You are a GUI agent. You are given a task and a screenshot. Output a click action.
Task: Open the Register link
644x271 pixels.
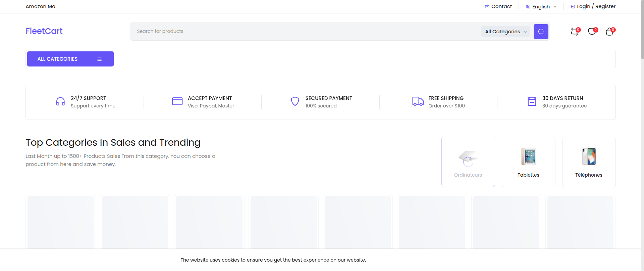(x=605, y=6)
